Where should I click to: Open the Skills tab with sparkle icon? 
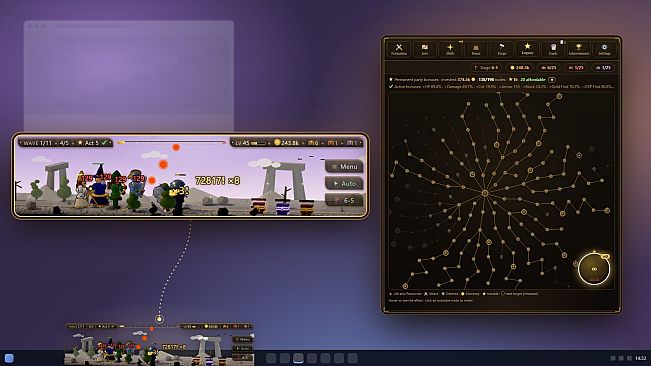450,49
